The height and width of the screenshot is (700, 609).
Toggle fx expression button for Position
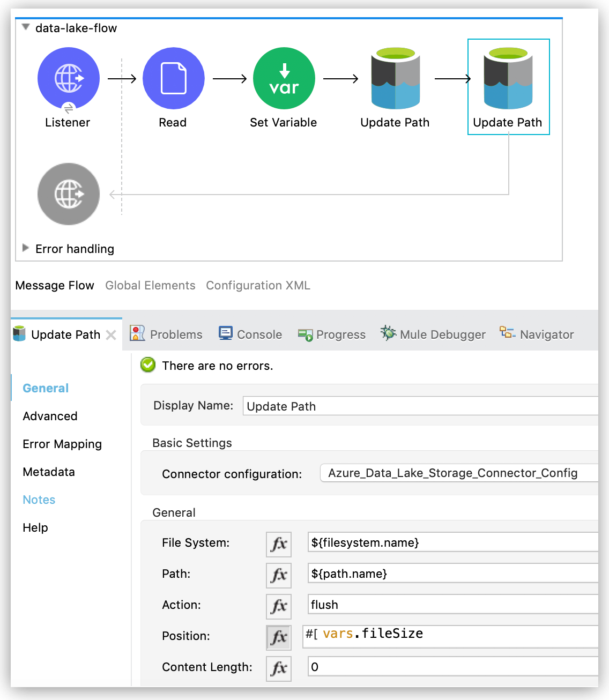[279, 637]
